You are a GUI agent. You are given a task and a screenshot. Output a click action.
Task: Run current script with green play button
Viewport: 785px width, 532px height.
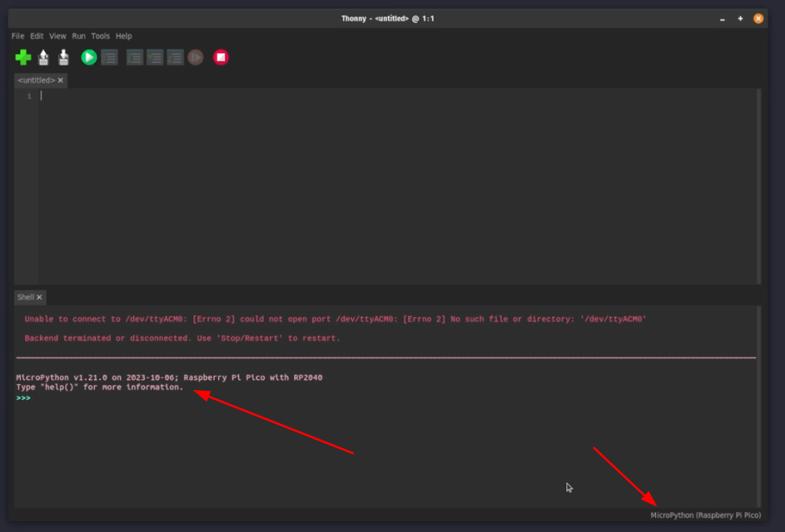tap(89, 57)
